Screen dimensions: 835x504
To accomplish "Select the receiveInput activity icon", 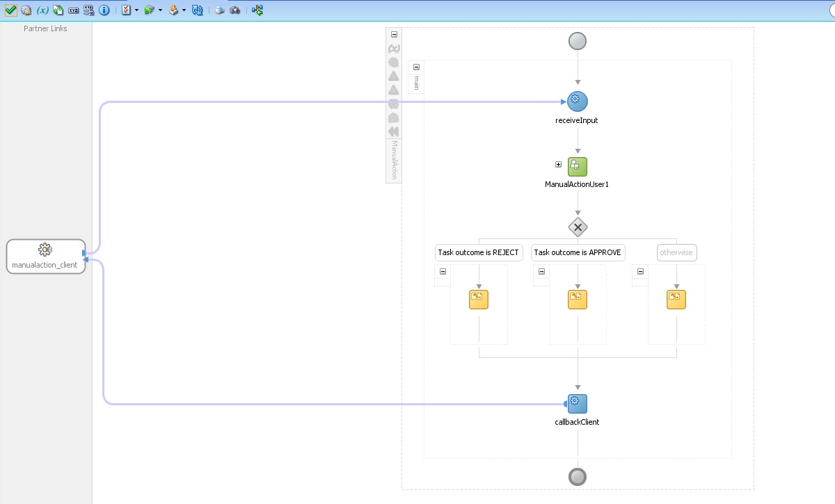I will coord(577,100).
